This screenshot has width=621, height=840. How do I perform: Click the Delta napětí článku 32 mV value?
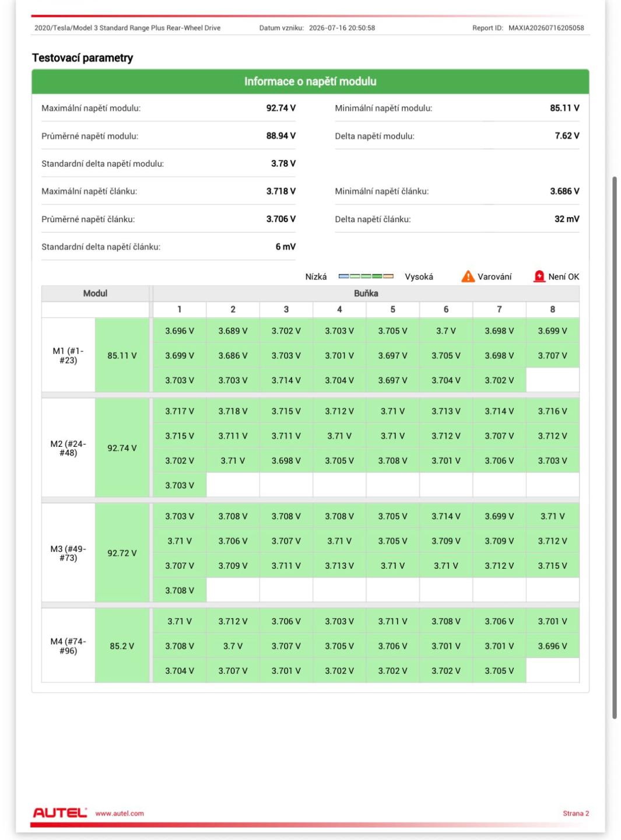(x=567, y=219)
